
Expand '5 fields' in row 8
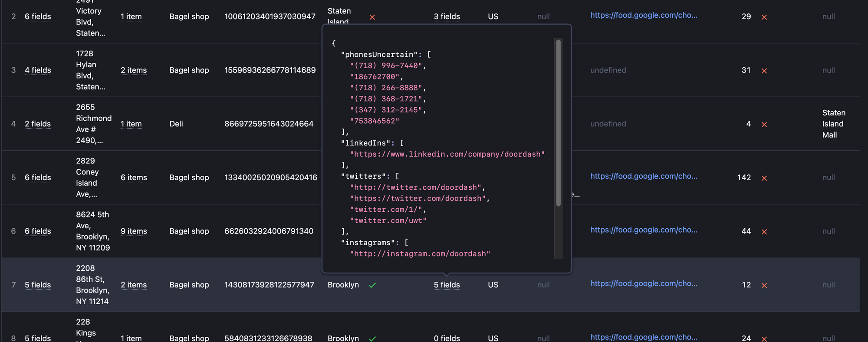(38, 338)
